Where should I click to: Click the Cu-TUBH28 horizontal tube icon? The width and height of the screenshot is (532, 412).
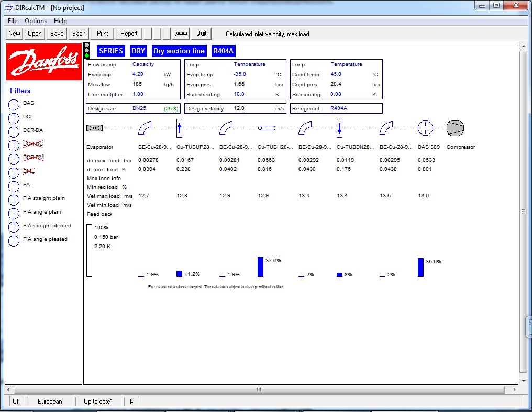tap(267, 128)
